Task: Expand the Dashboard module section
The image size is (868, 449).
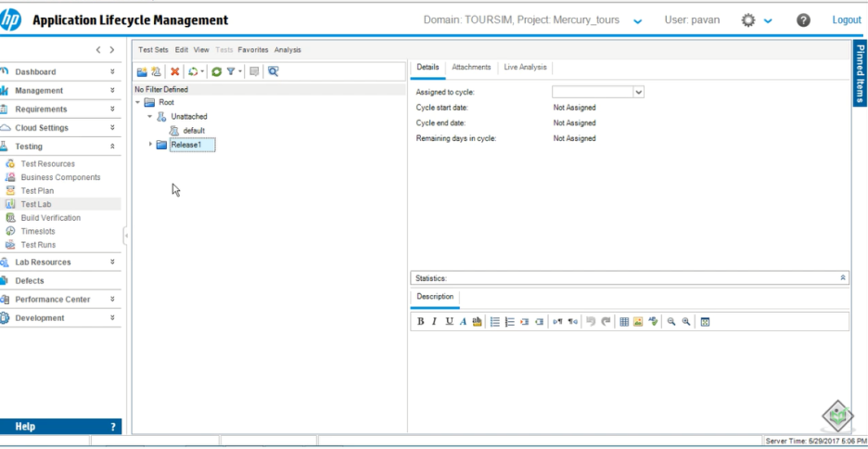Action: pyautogui.click(x=112, y=72)
